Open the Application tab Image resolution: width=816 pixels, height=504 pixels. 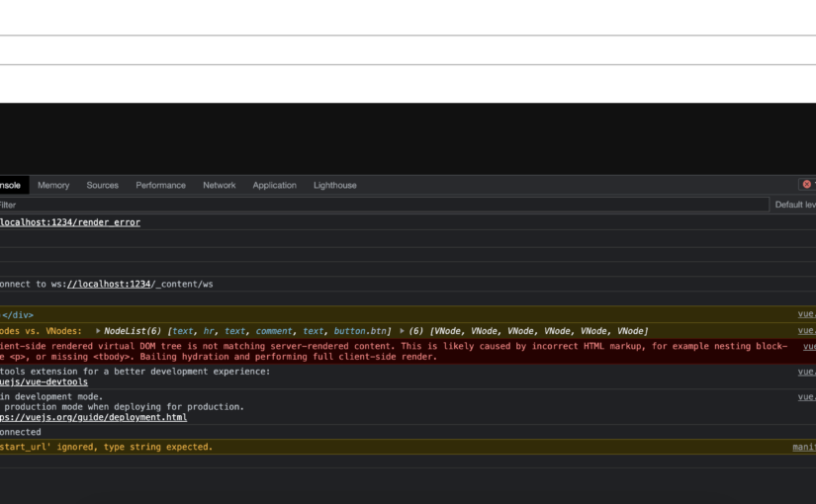pos(274,185)
